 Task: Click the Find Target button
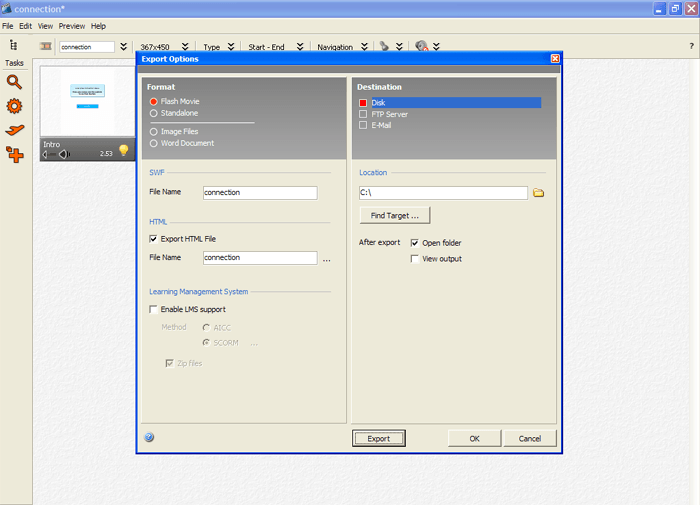(x=395, y=216)
